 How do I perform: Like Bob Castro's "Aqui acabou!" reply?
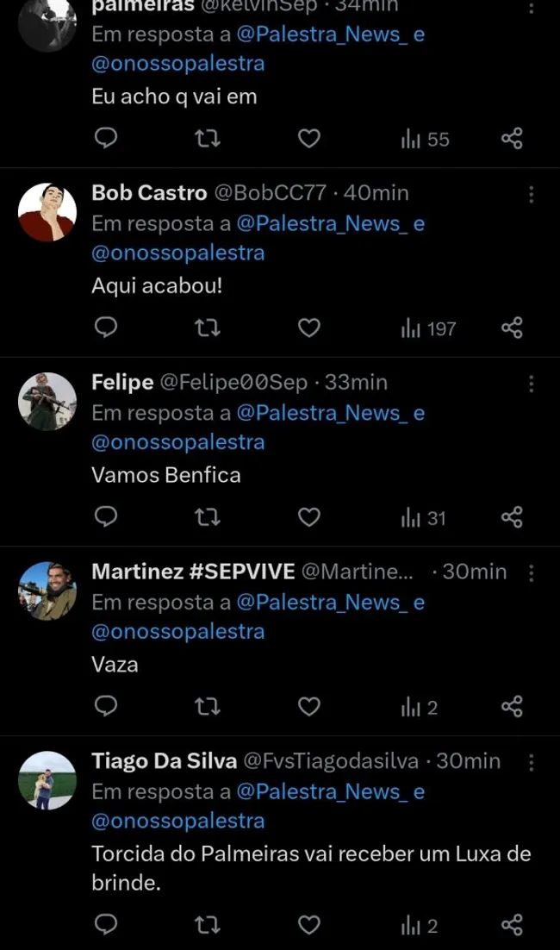point(308,328)
